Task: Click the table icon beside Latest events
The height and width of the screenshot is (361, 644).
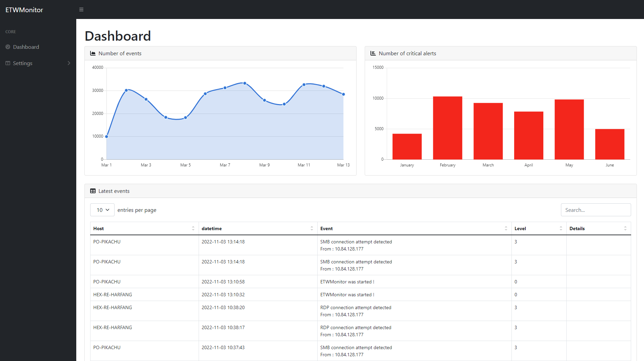Action: coord(93,191)
